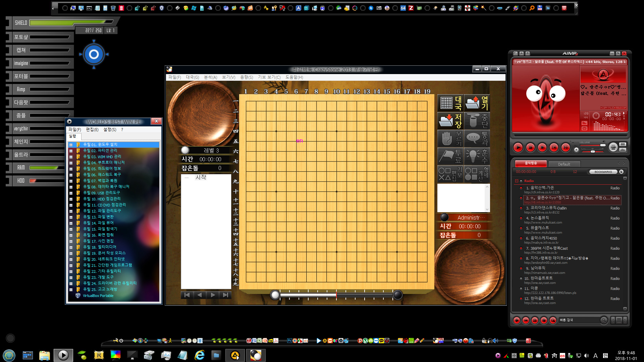644x362 pixels.
Task: Open Internet Explorer from taskbar
Action: 200,355
